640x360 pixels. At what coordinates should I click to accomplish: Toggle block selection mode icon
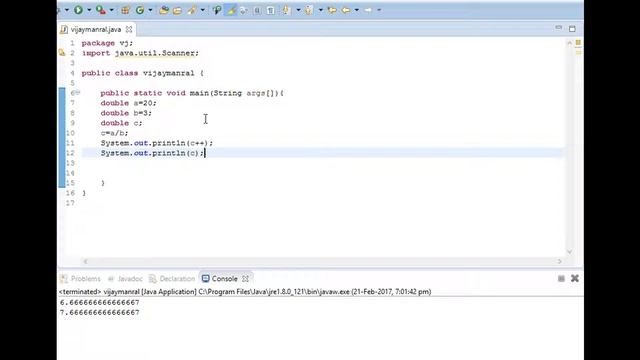(257, 11)
